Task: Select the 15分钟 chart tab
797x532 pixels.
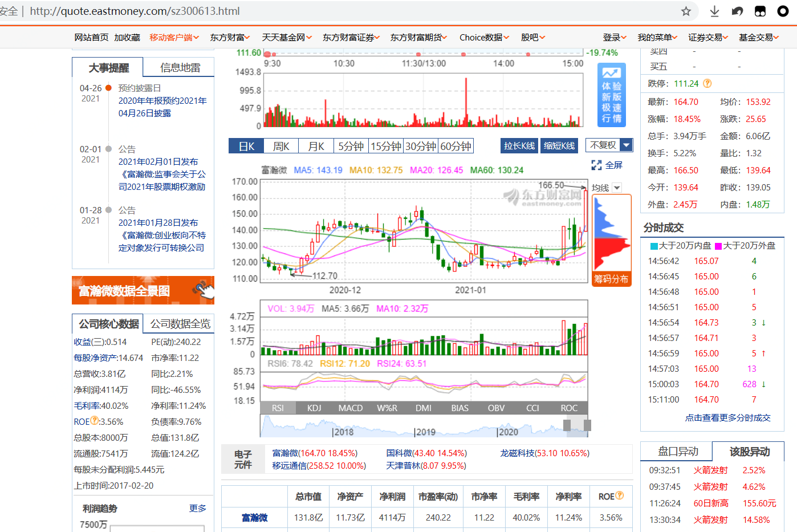Action: tap(386, 146)
